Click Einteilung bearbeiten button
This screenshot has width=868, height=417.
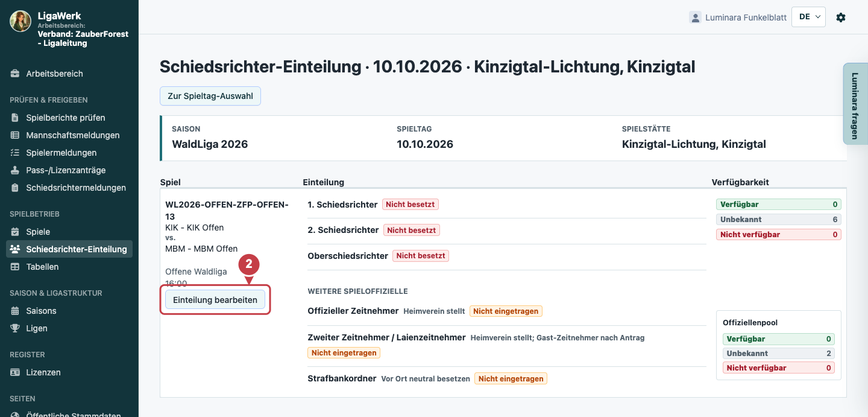click(x=215, y=300)
